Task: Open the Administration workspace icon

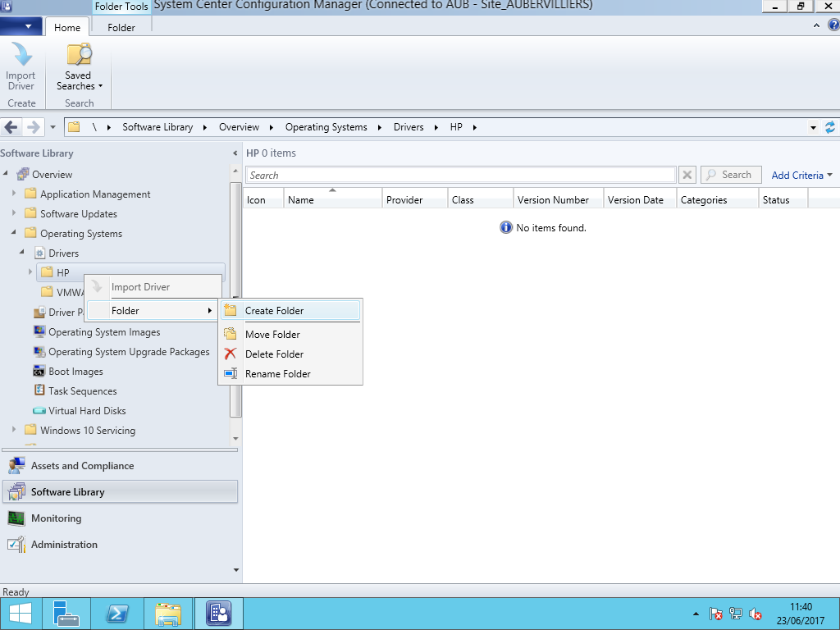Action: 16,545
